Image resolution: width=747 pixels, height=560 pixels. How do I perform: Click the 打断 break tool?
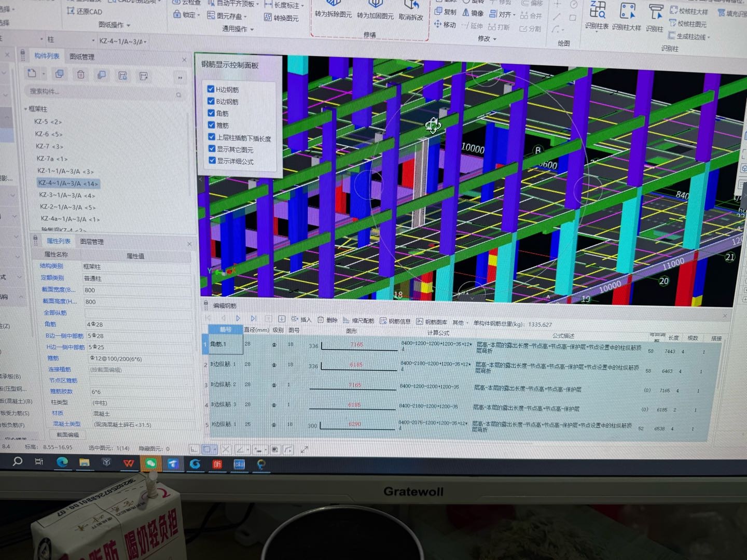499,27
